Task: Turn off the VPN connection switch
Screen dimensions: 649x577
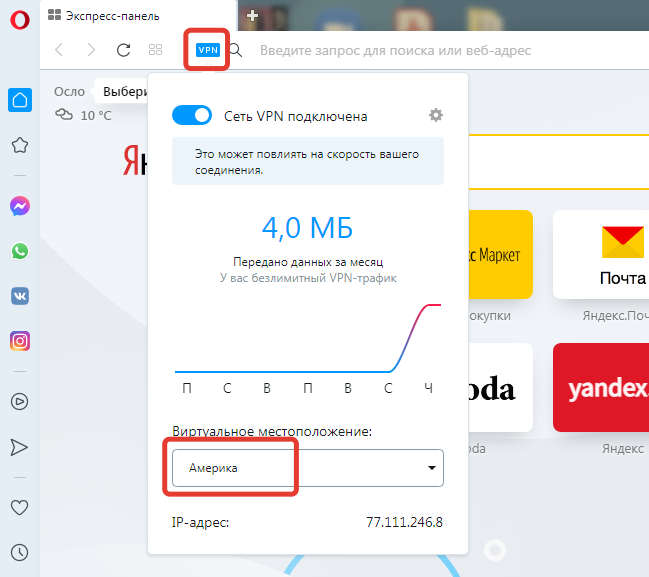Action: tap(192, 115)
